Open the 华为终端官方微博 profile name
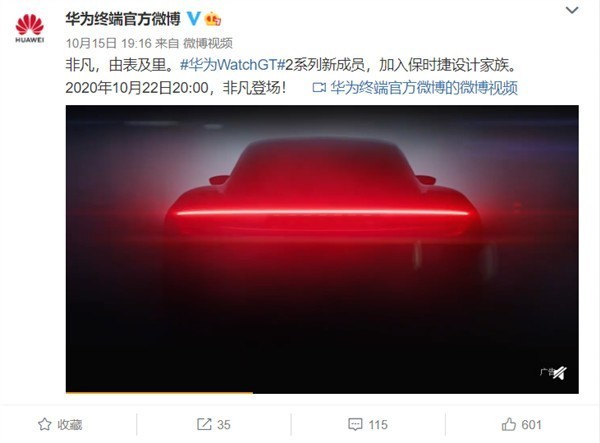 pos(122,18)
